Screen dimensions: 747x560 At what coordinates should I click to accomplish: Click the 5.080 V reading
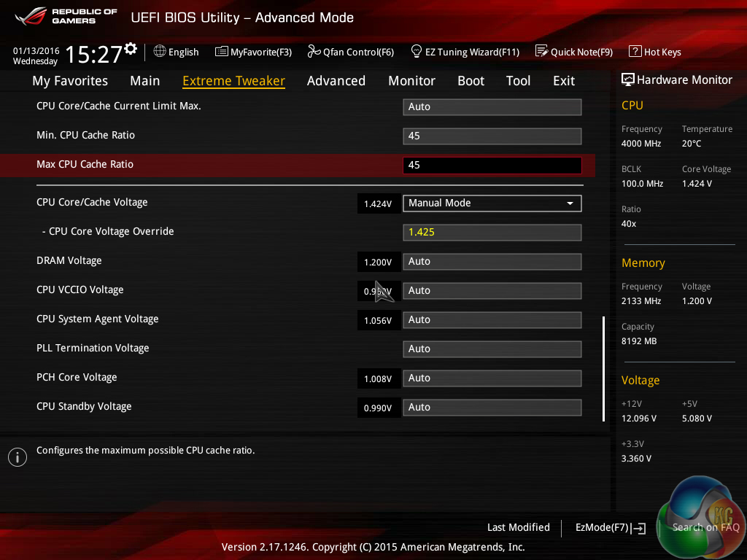(697, 418)
